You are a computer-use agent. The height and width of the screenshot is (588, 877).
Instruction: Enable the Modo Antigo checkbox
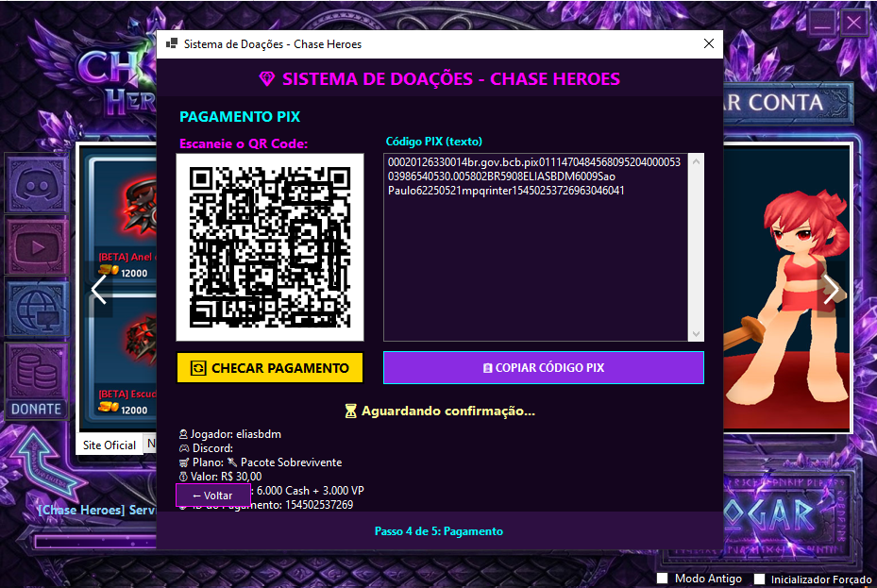(662, 578)
